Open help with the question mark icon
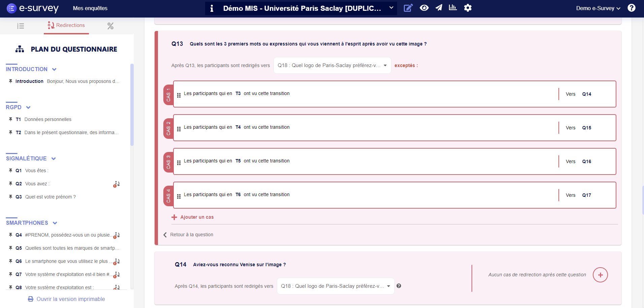Viewport: 644px width, 308px height. click(632, 7)
